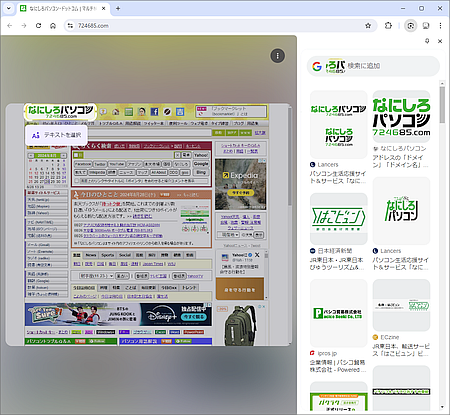
Task: Reload the 724685.com page
Action: pyautogui.click(x=38, y=26)
